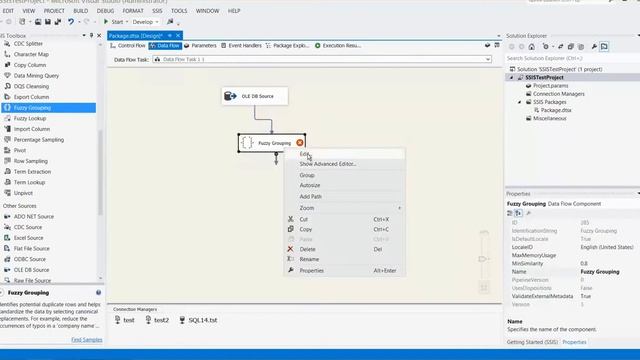Screen dimensions: 640x360
Task: Open help icon for Fuzzy Grouping description
Action: click(98, 292)
